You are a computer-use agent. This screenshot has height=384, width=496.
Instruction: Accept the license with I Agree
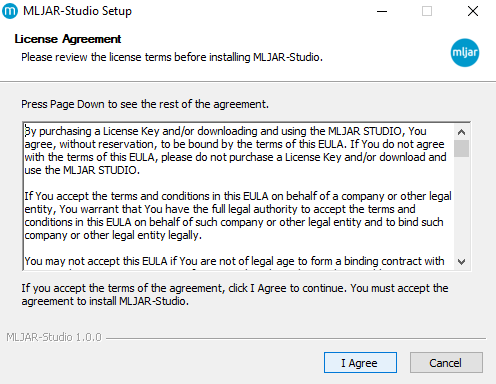(360, 362)
